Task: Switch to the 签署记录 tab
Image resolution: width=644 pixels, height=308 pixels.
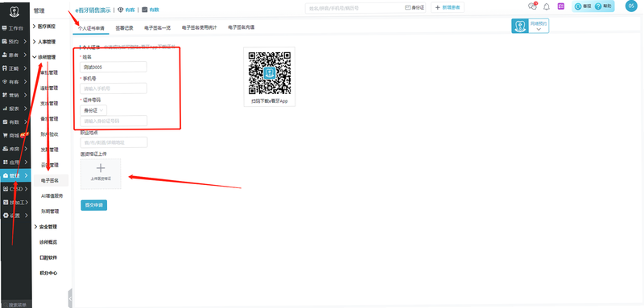Action: click(125, 28)
